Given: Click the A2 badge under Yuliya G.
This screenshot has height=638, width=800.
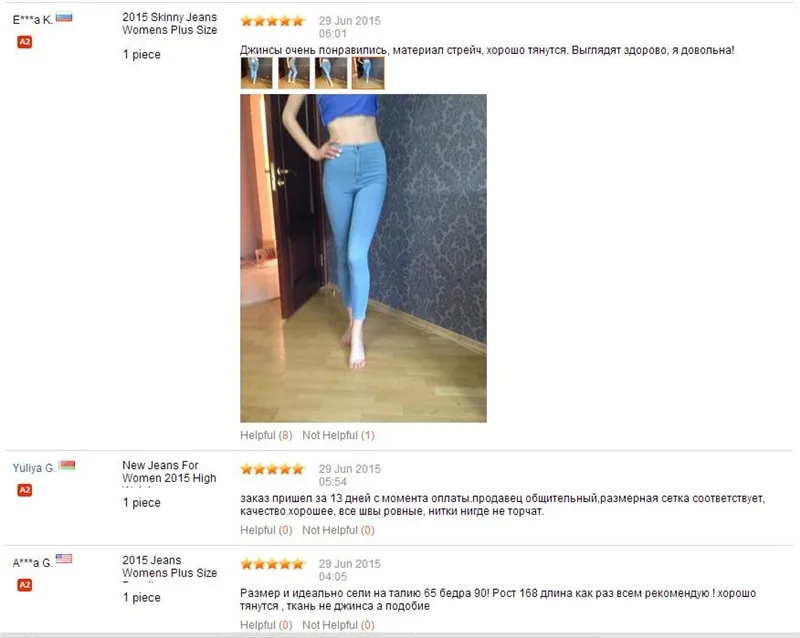Looking at the screenshot, I should click(x=24, y=490).
